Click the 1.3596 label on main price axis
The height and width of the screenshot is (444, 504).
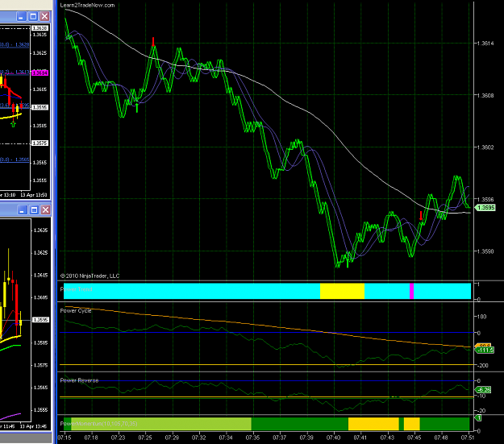485,200
